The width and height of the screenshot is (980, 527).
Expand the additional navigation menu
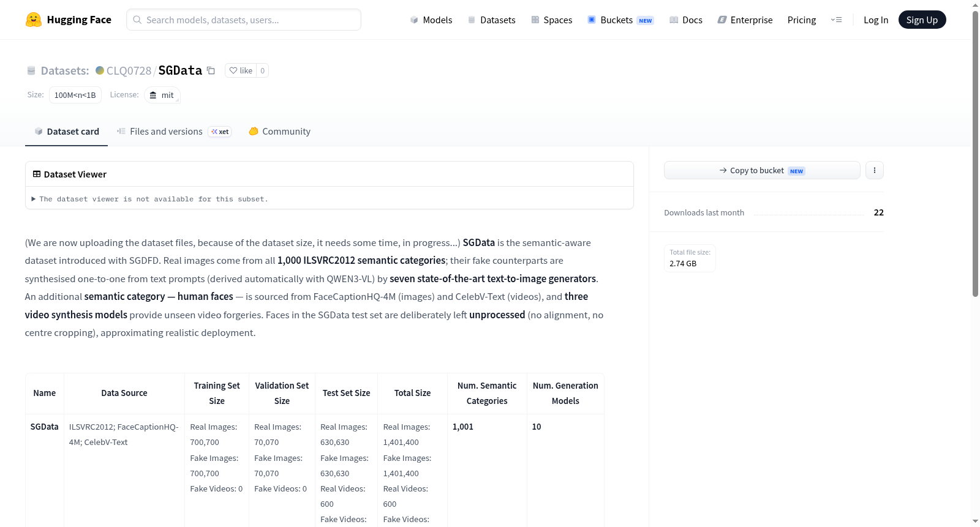click(x=836, y=20)
